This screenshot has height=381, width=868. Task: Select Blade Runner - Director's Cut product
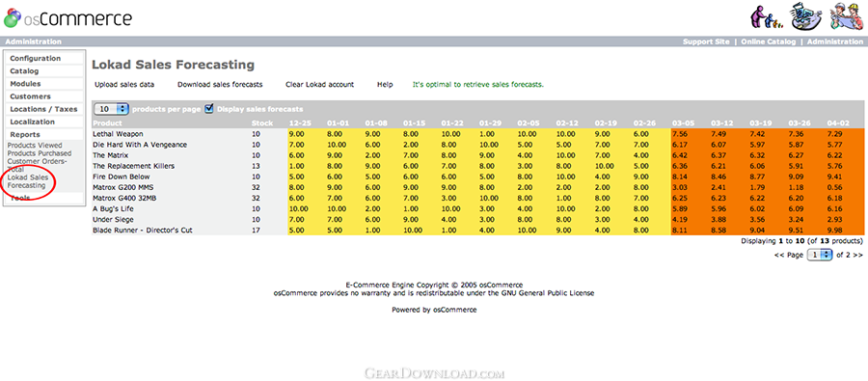click(143, 230)
